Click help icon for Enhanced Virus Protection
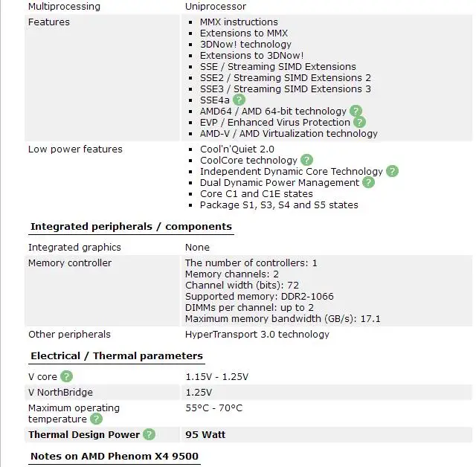Viewport: 476px width, 467px height. [359, 122]
